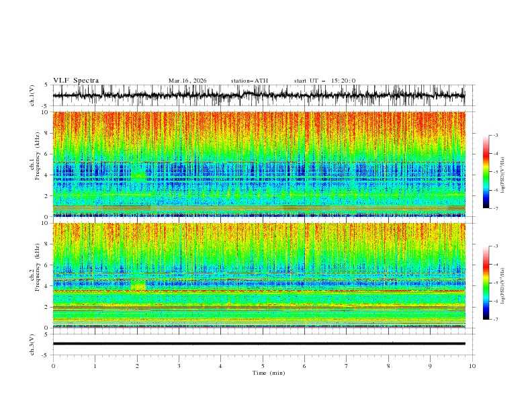Click the lower color bar's log(PSD) label
Viewport: 532px width, 411px height.
[503, 286]
